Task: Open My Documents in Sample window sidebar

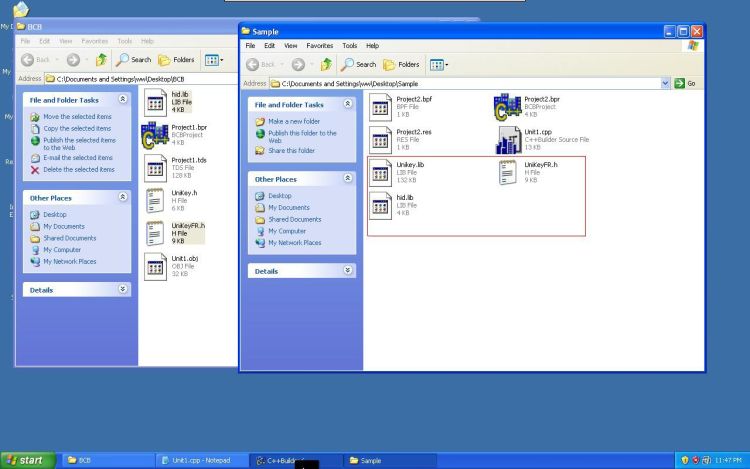Action: (x=288, y=207)
